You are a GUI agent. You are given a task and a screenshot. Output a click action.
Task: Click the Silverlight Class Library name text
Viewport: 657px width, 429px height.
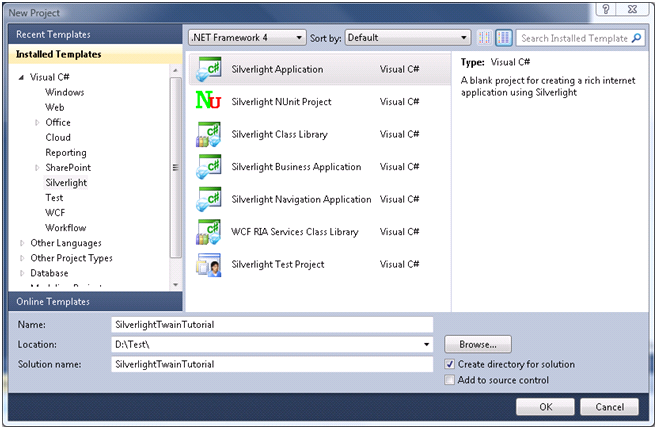tap(279, 134)
